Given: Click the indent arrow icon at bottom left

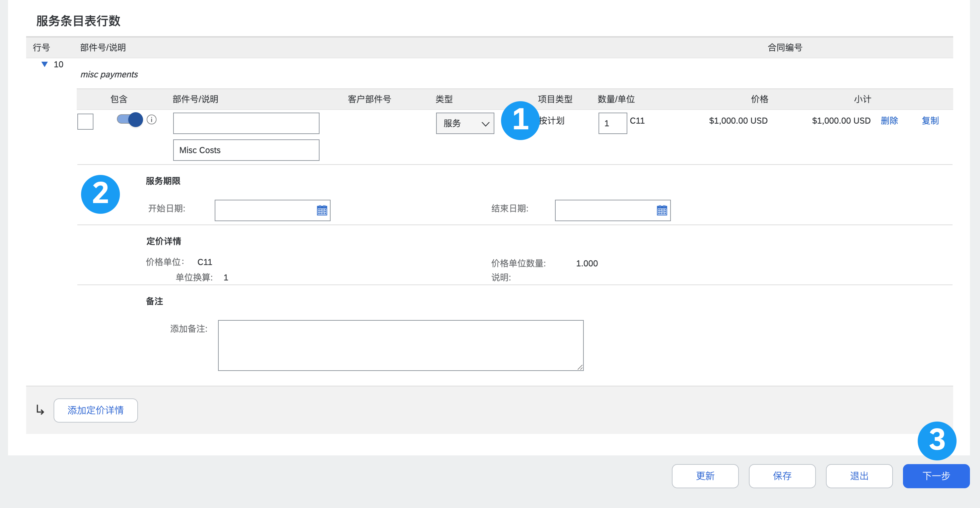Looking at the screenshot, I should 40,410.
